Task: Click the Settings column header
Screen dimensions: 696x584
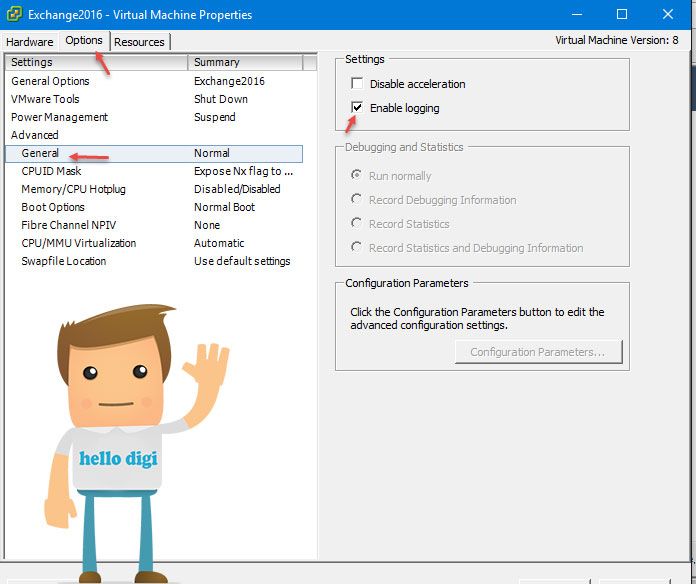Action: point(96,62)
